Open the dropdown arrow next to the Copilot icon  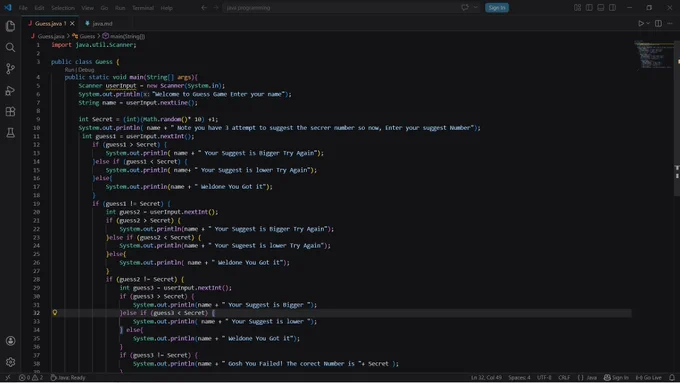pos(475,7)
